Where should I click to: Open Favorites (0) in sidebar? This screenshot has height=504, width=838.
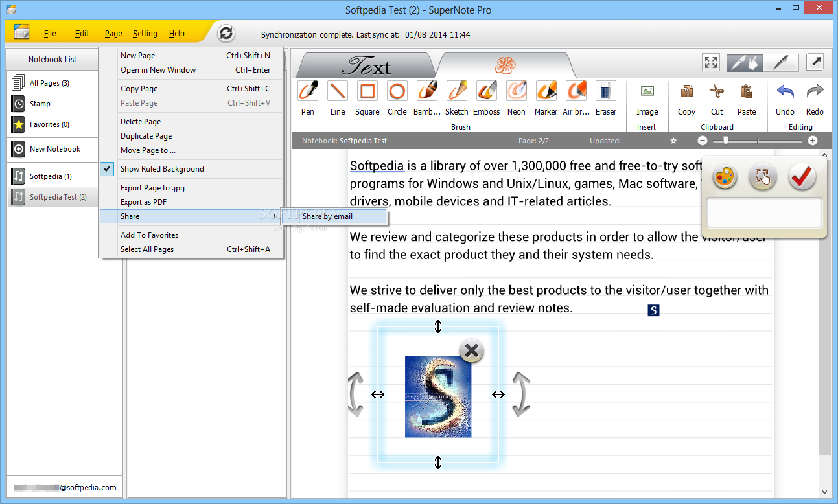click(x=53, y=124)
